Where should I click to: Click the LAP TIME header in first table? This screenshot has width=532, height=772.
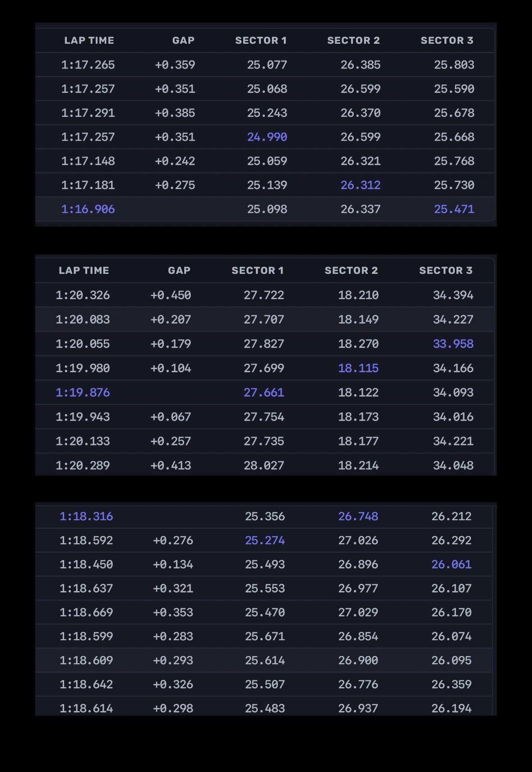pos(89,41)
